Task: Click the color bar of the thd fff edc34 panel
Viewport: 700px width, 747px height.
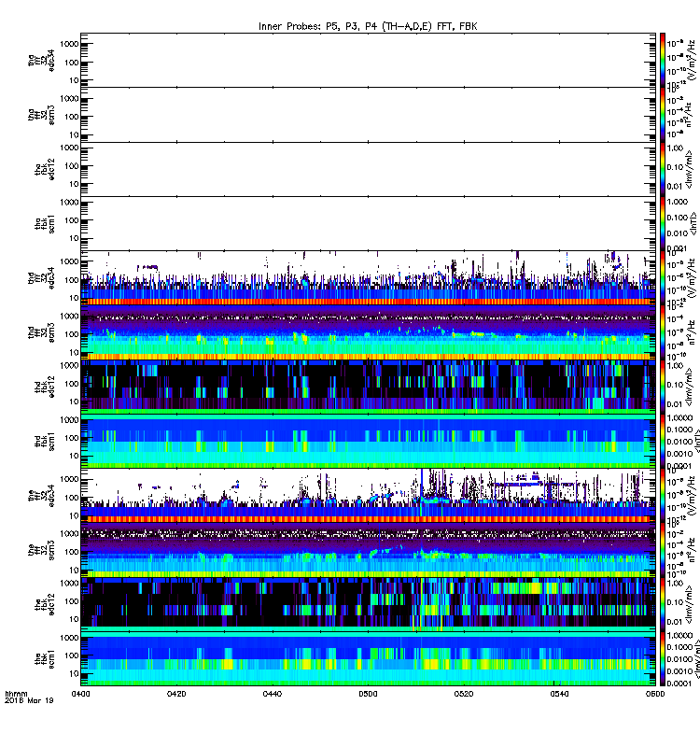Action: pos(663,278)
